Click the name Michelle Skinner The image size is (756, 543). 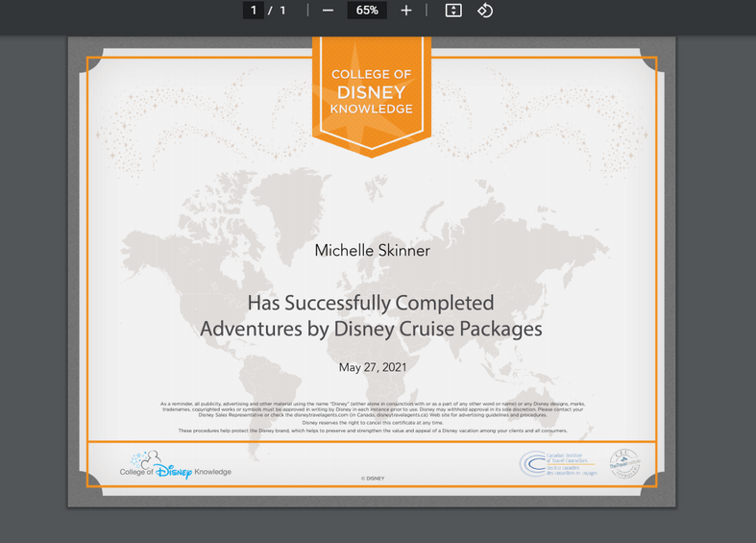point(372,250)
